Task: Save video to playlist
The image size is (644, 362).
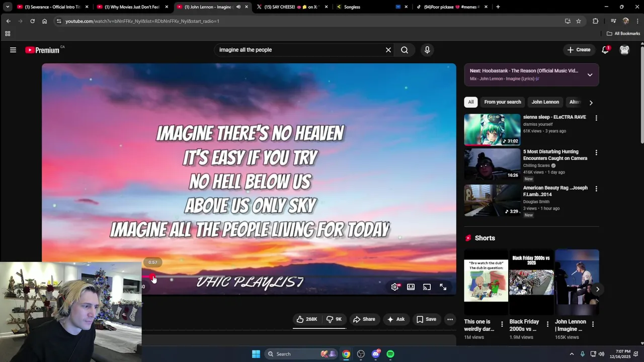Action: [426, 319]
